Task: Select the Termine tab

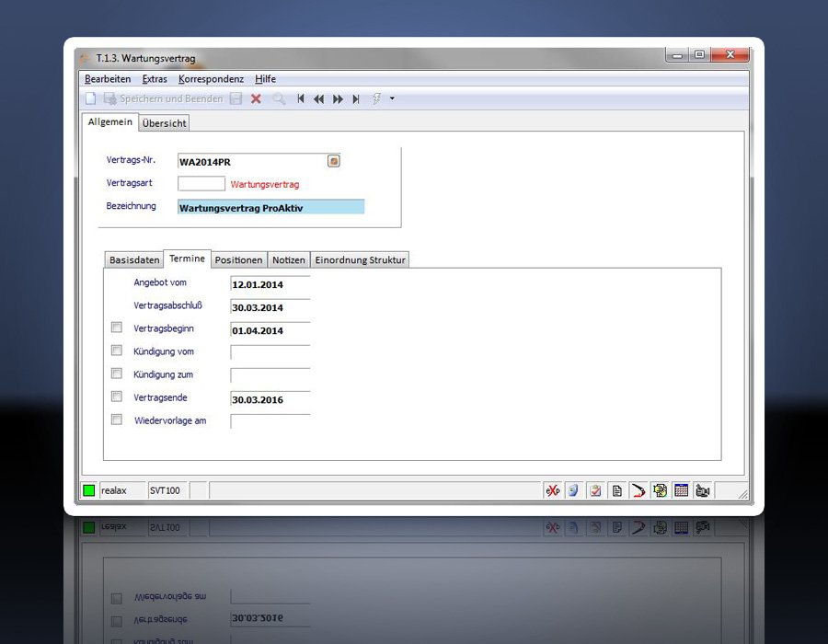Action: (x=187, y=259)
